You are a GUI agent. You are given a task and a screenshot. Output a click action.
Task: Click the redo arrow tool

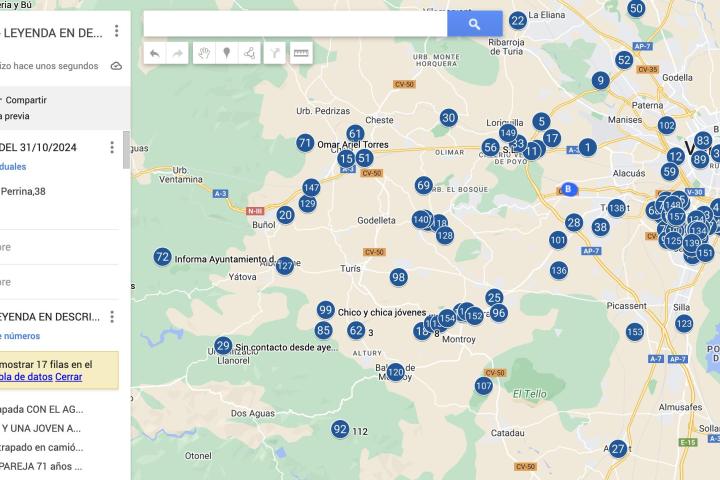click(177, 53)
